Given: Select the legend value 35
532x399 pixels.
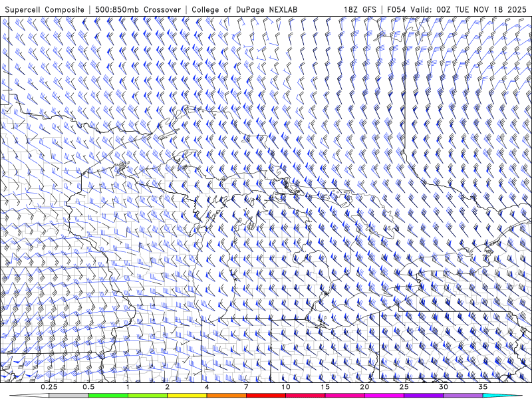Looking at the screenshot, I should [483, 387].
